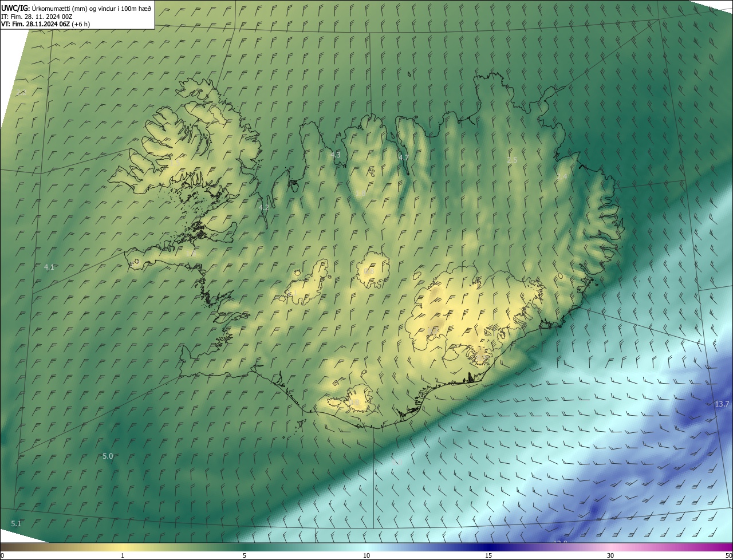Viewport: 733px width, 560px height.
Task: Select the 4.7 map value label
Action: pos(404,157)
